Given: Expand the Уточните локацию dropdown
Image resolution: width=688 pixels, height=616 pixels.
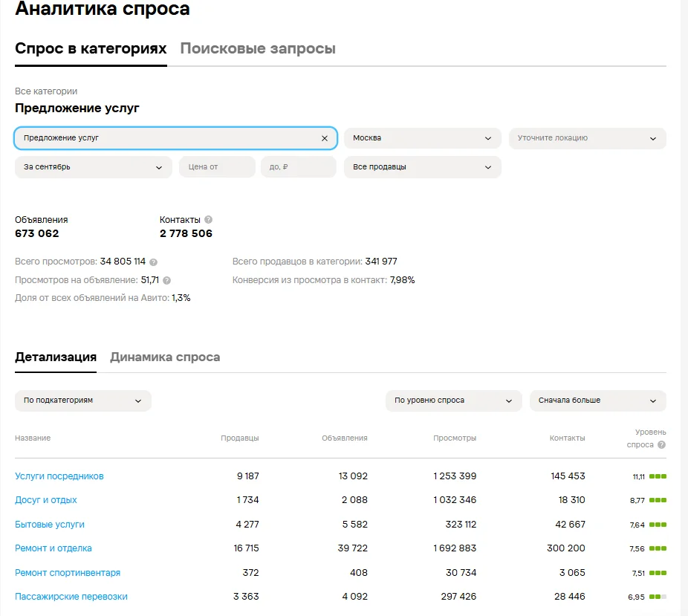Looking at the screenshot, I should (588, 138).
